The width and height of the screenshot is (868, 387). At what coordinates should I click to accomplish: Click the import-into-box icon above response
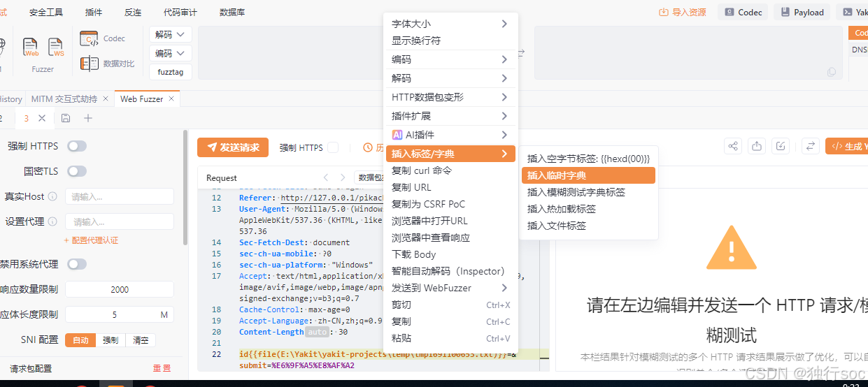point(781,146)
